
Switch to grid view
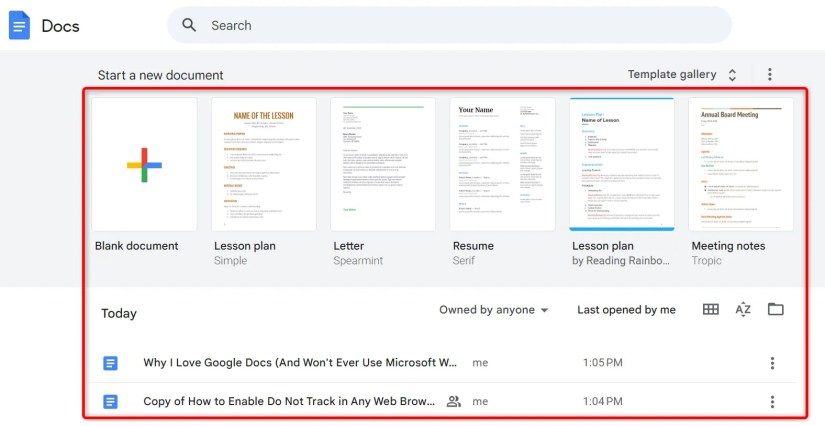711,309
